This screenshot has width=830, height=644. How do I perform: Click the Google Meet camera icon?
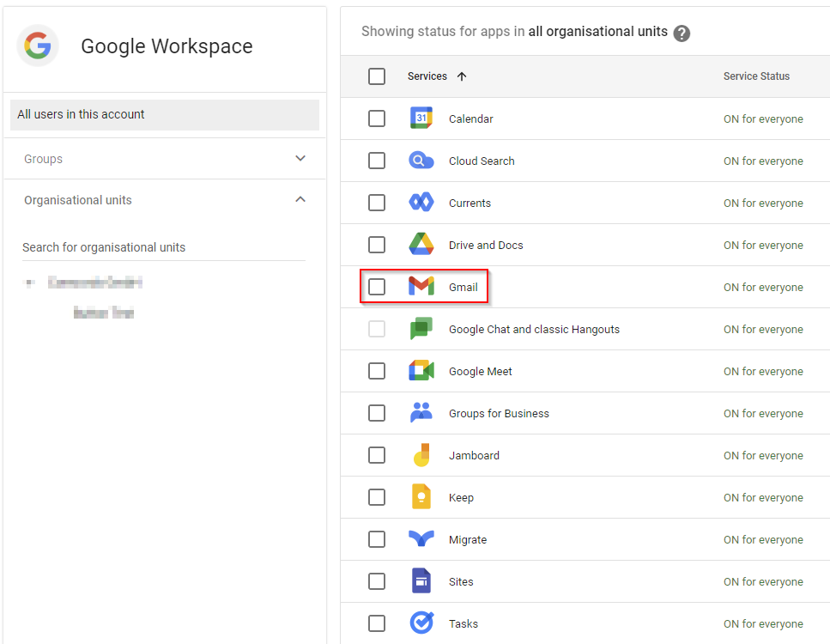[x=421, y=371]
